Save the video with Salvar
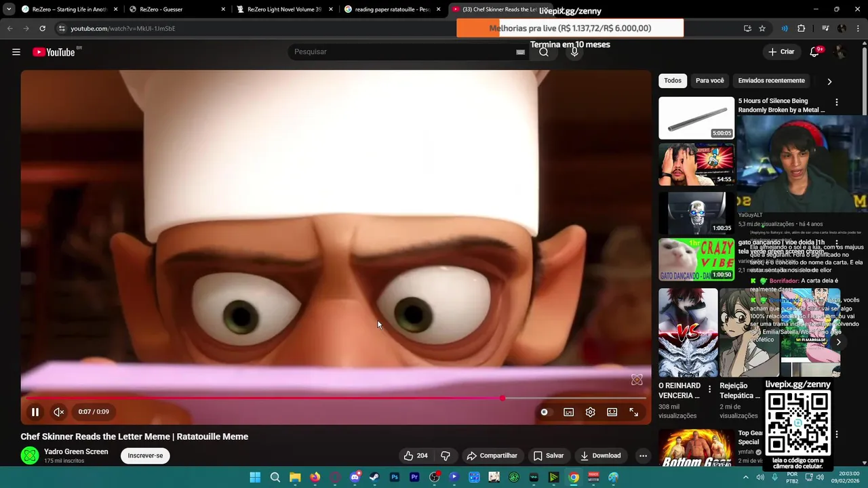 pyautogui.click(x=549, y=455)
